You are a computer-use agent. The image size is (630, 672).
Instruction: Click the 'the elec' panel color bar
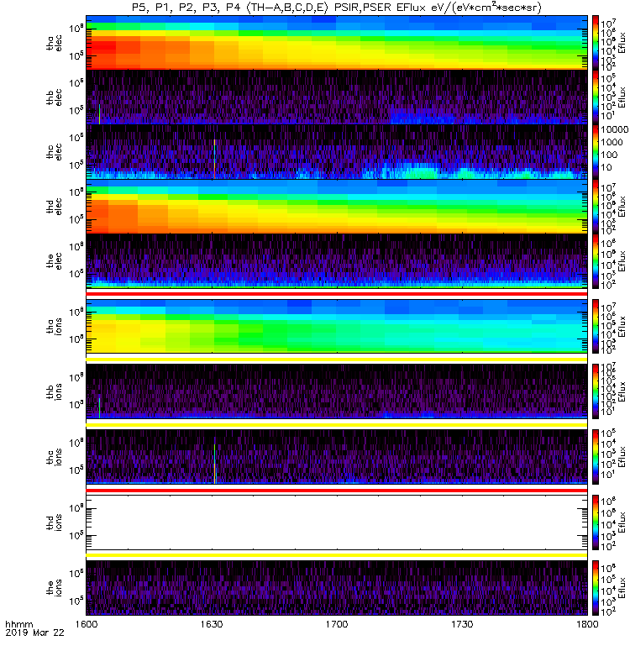596,261
